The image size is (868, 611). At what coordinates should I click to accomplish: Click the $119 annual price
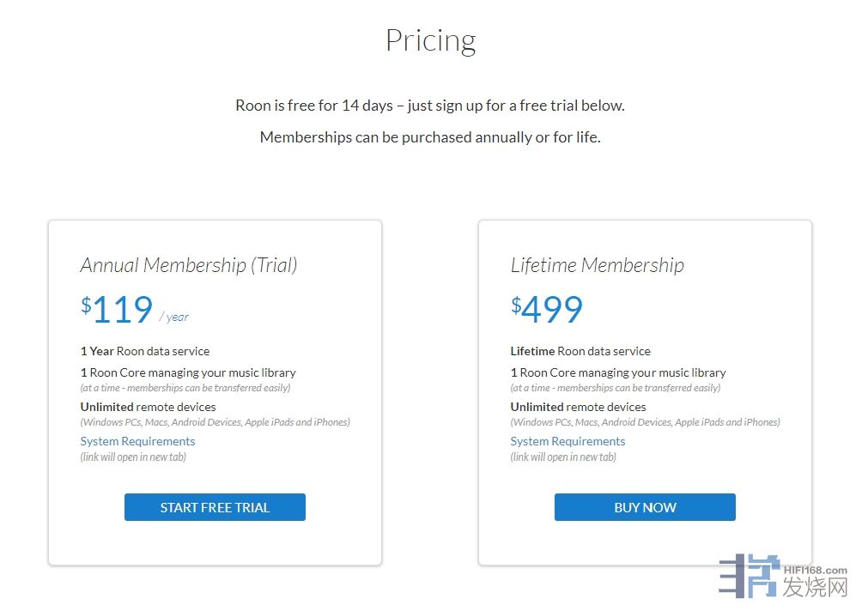point(118,310)
